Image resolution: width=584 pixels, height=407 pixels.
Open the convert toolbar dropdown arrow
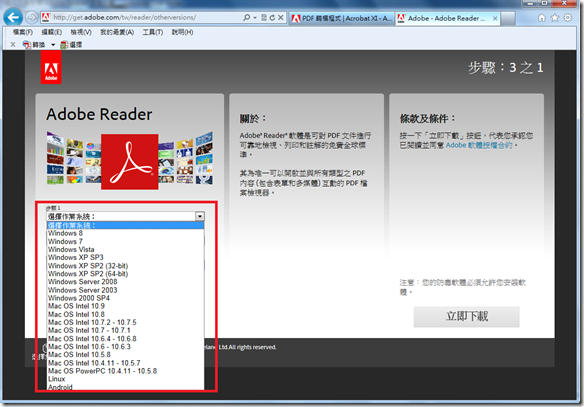53,45
